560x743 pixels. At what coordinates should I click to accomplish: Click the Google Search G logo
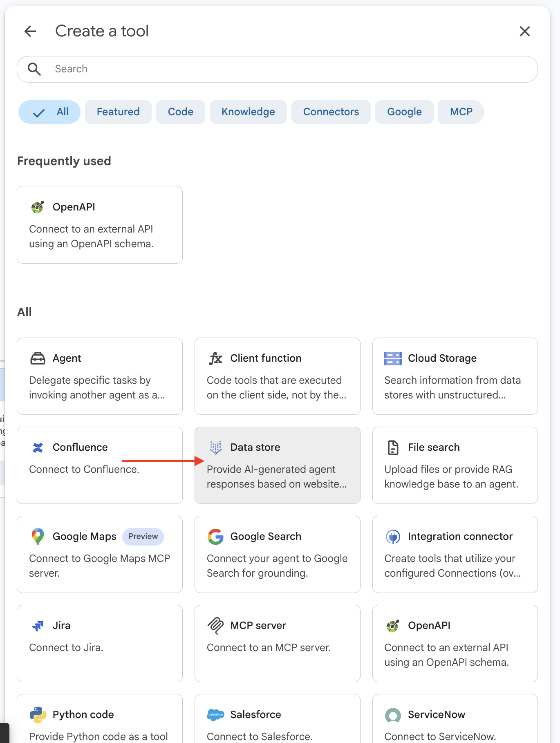(215, 537)
